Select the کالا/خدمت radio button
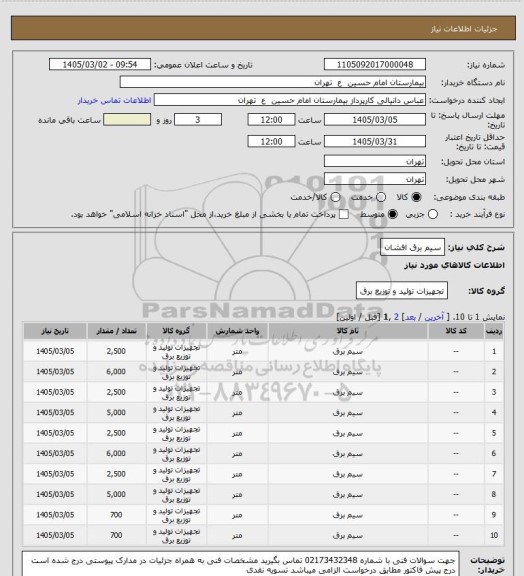524x576 pixels. [x=335, y=197]
